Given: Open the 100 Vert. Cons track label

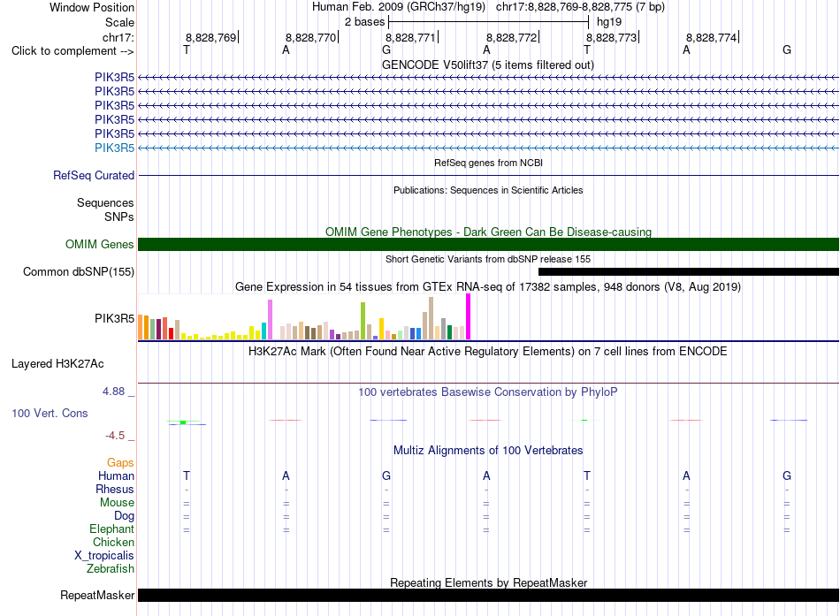Looking at the screenshot, I should pyautogui.click(x=50, y=413).
